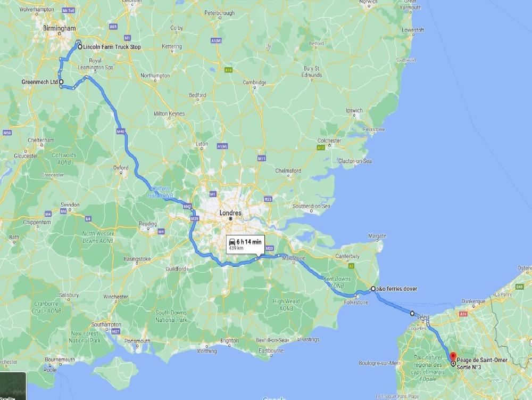The width and height of the screenshot is (532, 400).
Task: Click the Lincoln Farm Truck Stop waypoint marker
Action: pyautogui.click(x=80, y=47)
